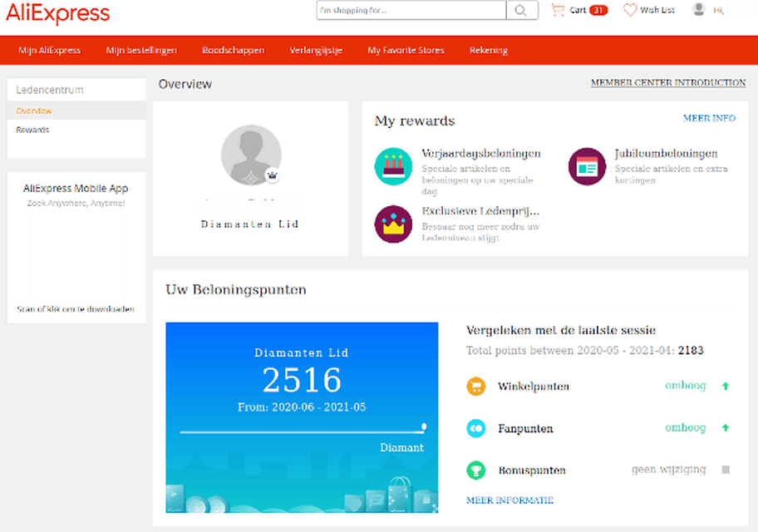Open Verlanglijstje menu item

point(316,51)
